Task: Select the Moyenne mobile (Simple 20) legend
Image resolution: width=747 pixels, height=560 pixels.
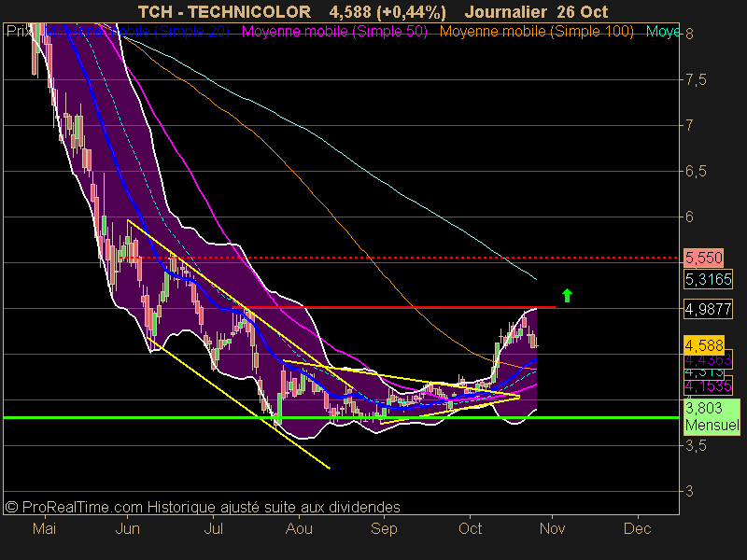Action: point(137,32)
